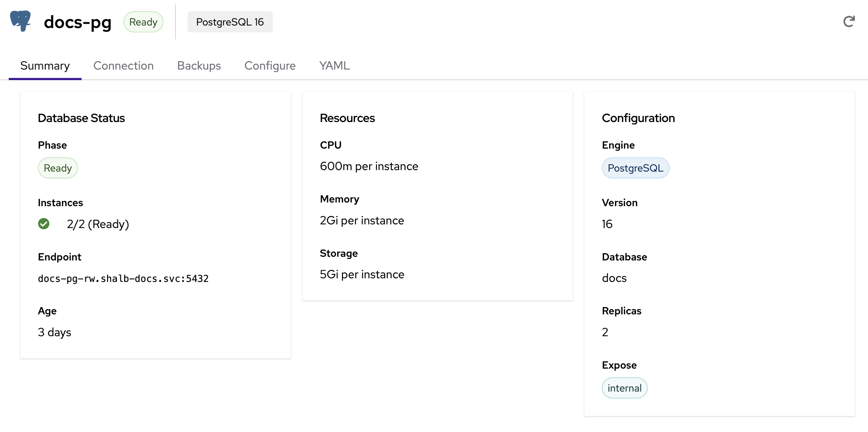The height and width of the screenshot is (432, 868).
Task: Click the Ready badge next to docs-pg title
Action: tap(143, 22)
